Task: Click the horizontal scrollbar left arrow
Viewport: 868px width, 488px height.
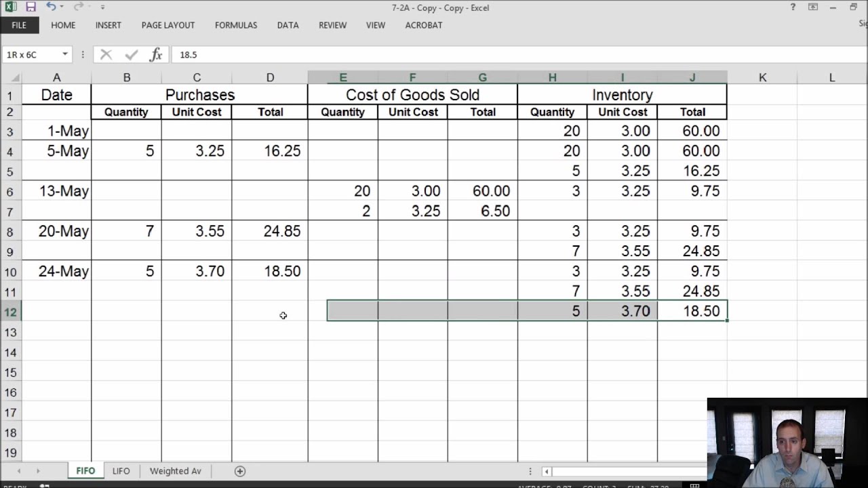Action: point(546,471)
